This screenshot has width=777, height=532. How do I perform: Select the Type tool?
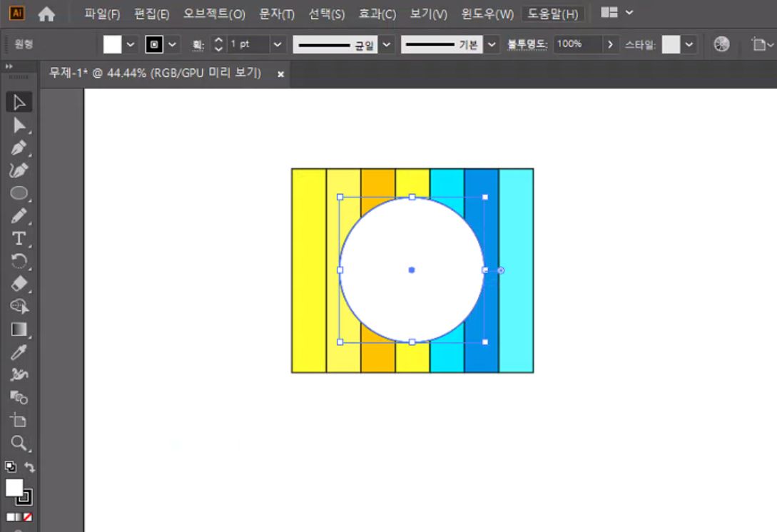(x=19, y=239)
